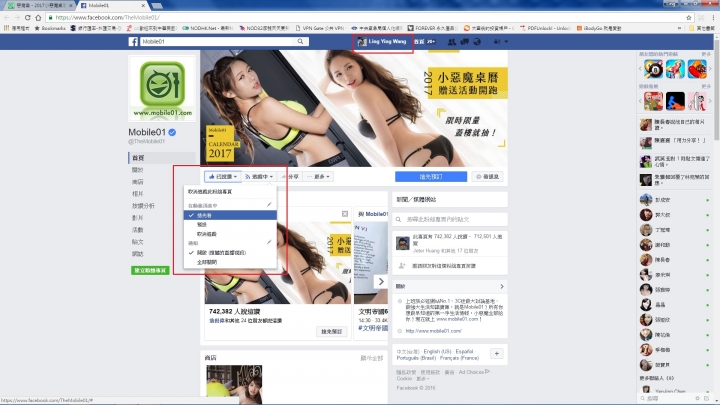Screen dimensions: 720x405
Task: Expand the About section chevron
Action: click(x=501, y=287)
